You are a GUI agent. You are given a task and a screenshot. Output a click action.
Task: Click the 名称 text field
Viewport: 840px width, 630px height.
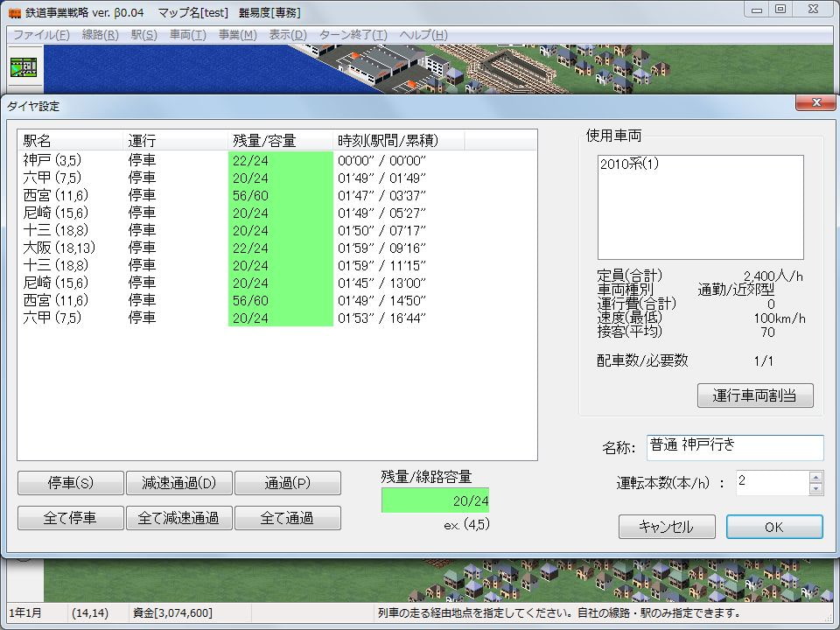(x=734, y=447)
